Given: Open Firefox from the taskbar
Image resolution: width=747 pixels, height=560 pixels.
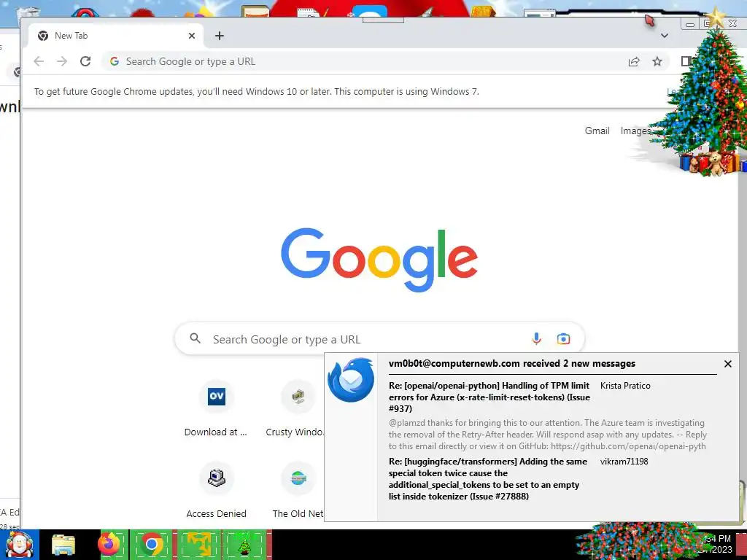Looking at the screenshot, I should click(x=108, y=545).
